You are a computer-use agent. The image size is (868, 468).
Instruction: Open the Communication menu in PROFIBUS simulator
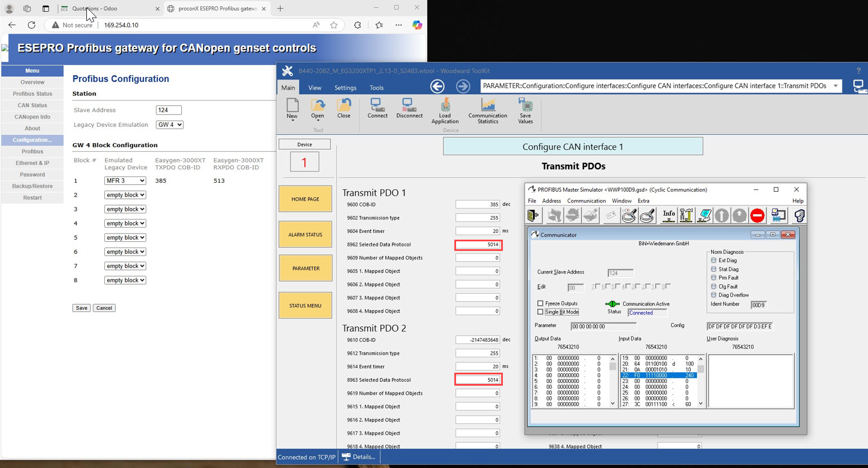point(586,201)
